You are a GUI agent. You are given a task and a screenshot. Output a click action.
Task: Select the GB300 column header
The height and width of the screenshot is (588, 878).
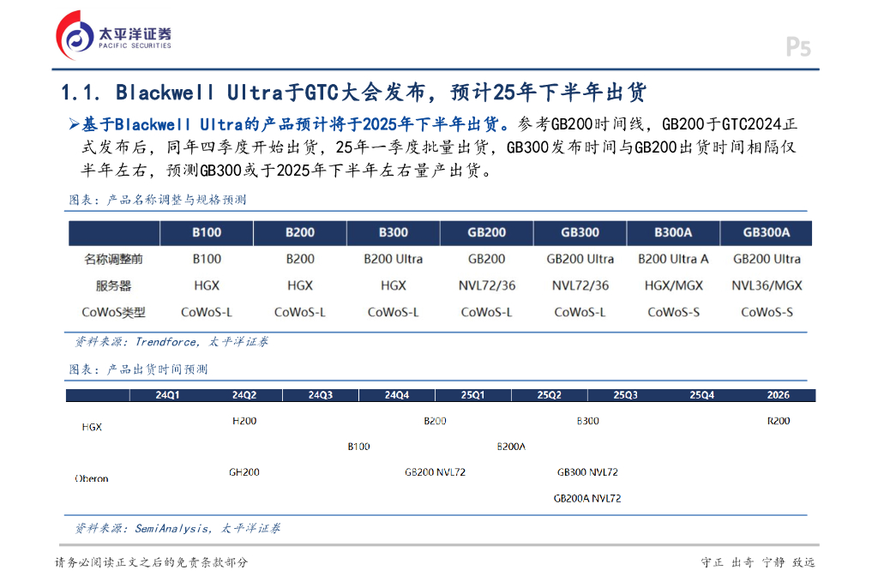[x=580, y=233]
